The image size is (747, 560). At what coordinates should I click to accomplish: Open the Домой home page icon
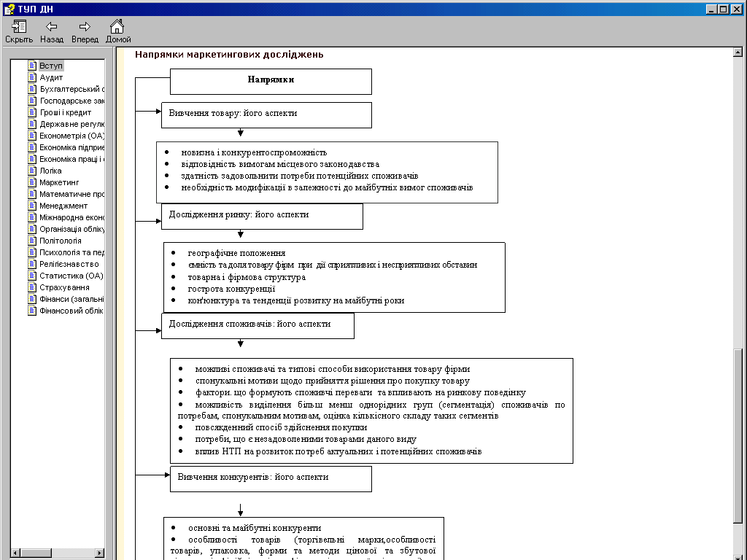click(117, 26)
